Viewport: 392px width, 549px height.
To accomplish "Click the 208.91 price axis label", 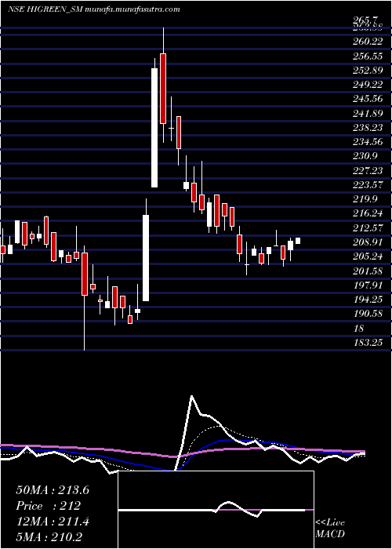I will (x=369, y=242).
